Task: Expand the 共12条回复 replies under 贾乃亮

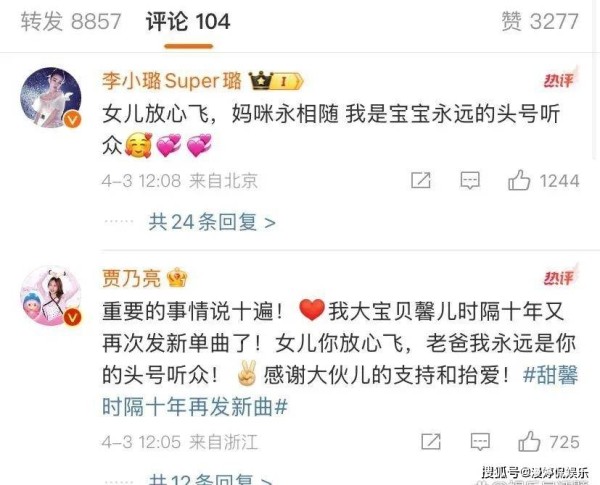Action: point(210,479)
